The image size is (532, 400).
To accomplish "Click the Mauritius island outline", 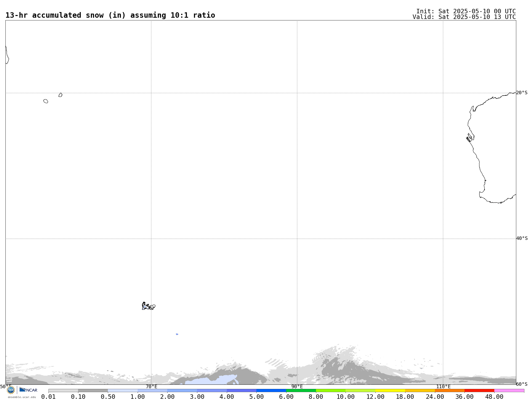I will [60, 95].
